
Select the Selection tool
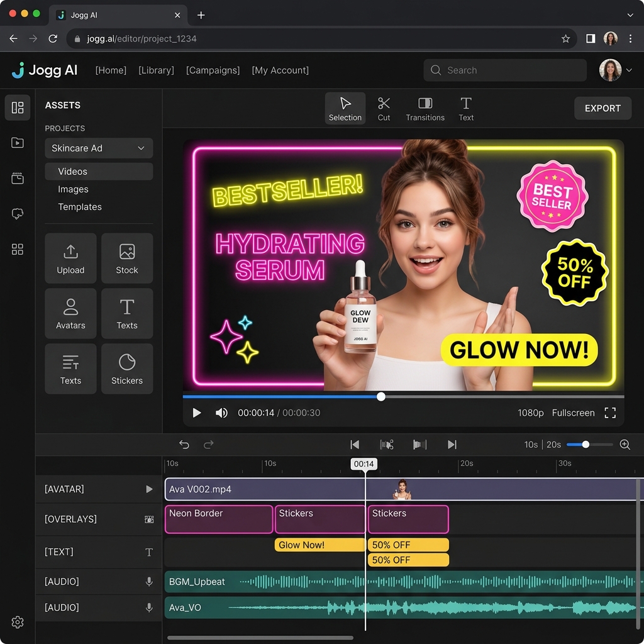point(345,108)
